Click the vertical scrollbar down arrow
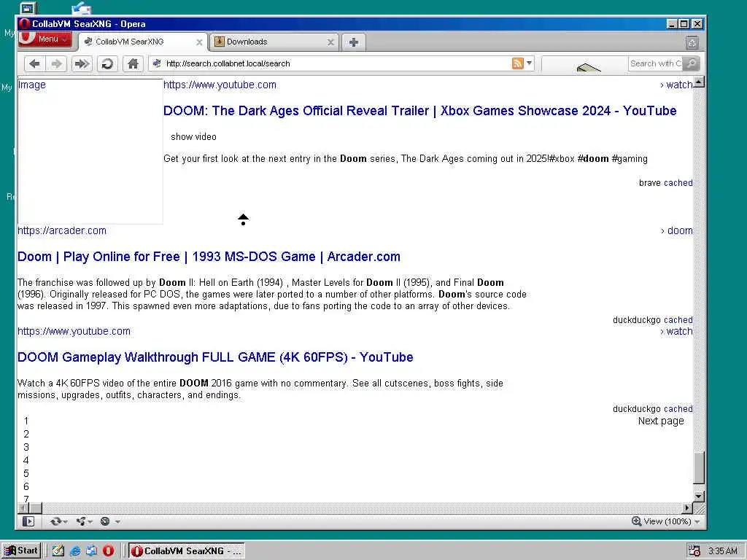The height and width of the screenshot is (560, 747). (x=698, y=496)
